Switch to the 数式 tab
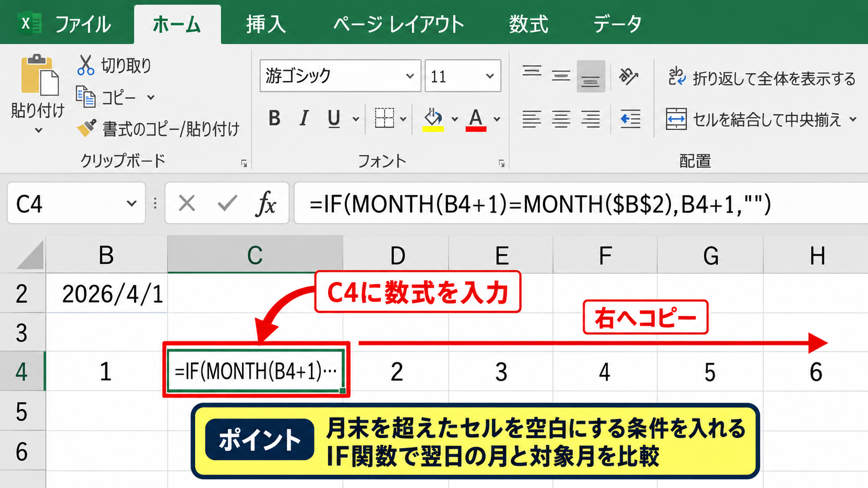Screen dimensions: 868x488 528,24
